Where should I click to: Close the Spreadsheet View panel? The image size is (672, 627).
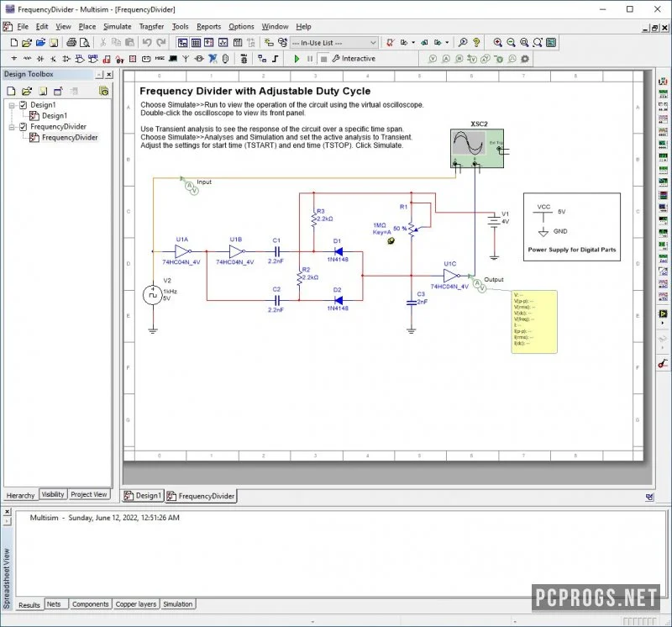pyautogui.click(x=8, y=512)
